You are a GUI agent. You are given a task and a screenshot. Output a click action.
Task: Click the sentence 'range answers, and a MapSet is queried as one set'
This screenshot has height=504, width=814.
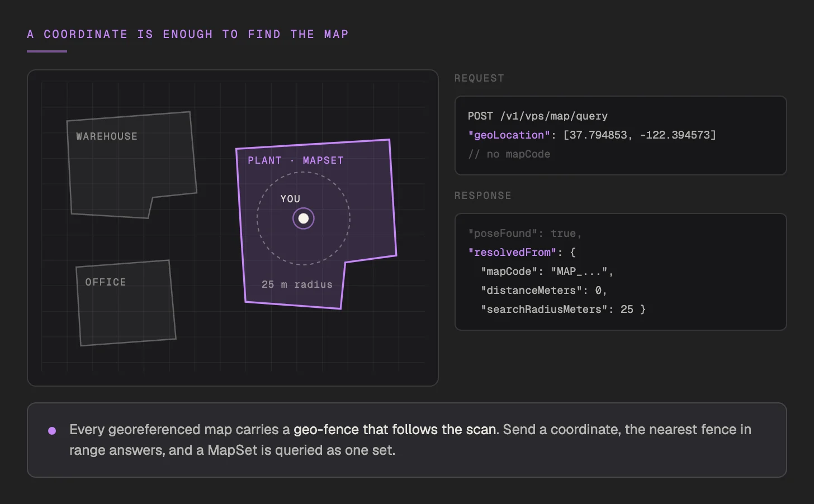[231, 450]
